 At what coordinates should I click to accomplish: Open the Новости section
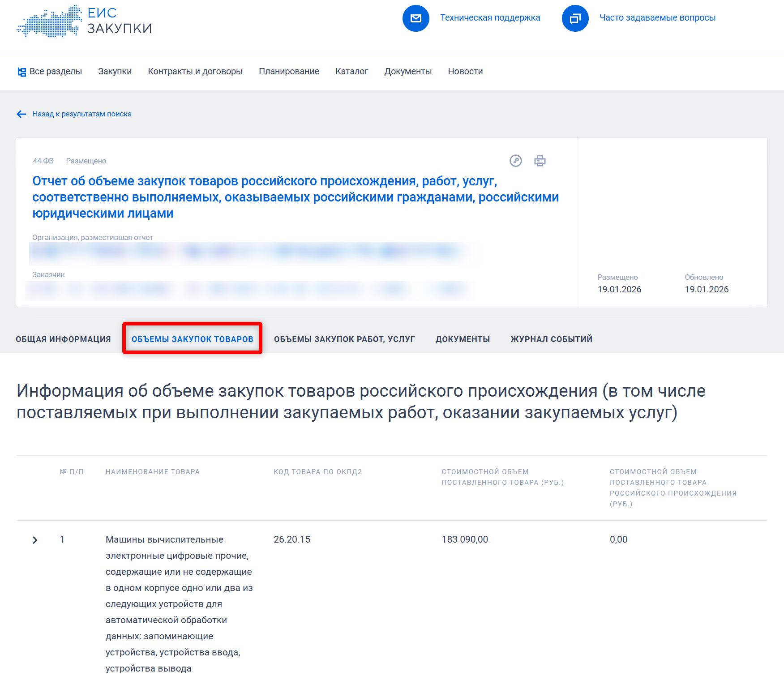click(x=465, y=71)
